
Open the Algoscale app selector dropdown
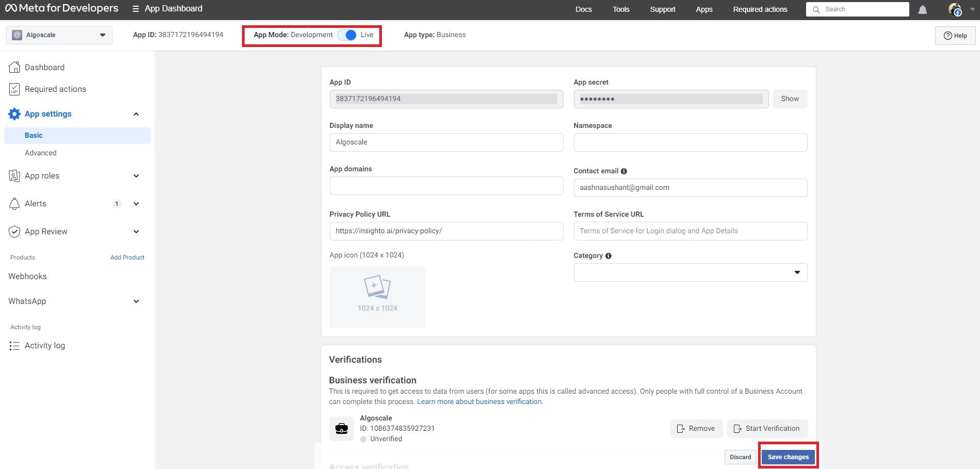tap(59, 35)
